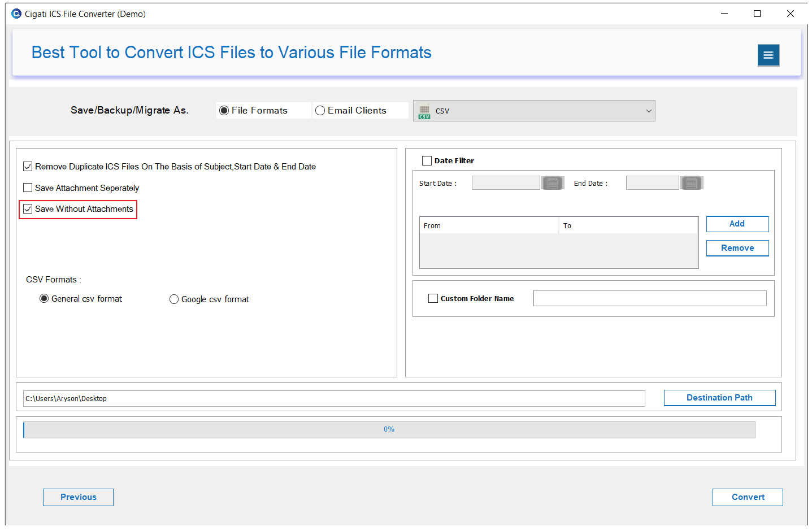This screenshot has height=531, width=812.
Task: Go back with the Previous button
Action: pos(78,497)
